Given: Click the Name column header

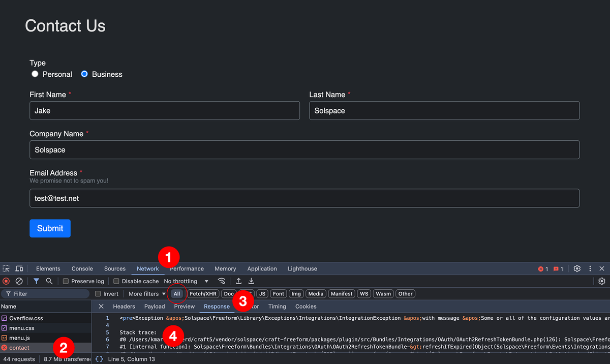Looking at the screenshot, I should pos(46,307).
